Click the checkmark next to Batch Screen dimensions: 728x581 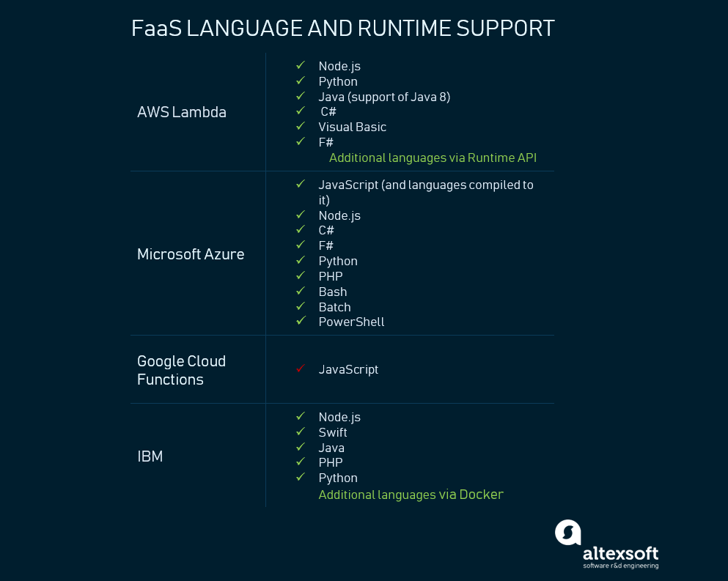coord(301,306)
